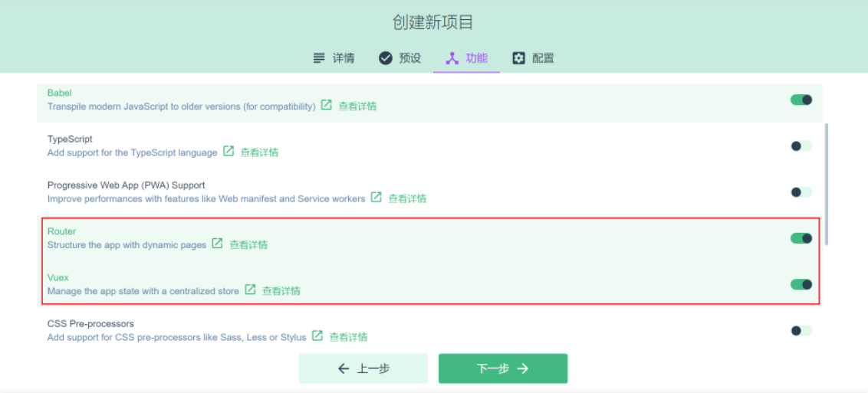Viewport: 868px width, 393px height.
Task: Click 'Structure the app with dynamic pages' text
Action: point(127,245)
